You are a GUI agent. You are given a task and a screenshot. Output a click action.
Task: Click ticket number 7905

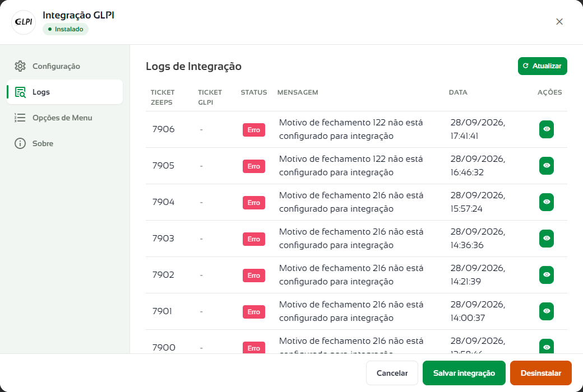tap(163, 166)
